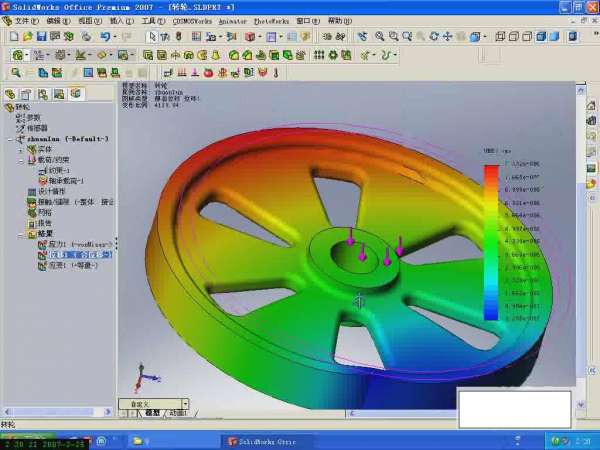This screenshot has height=450, width=600.
Task: Select 轴承载荷-1 in the study tree
Action: coord(62,181)
